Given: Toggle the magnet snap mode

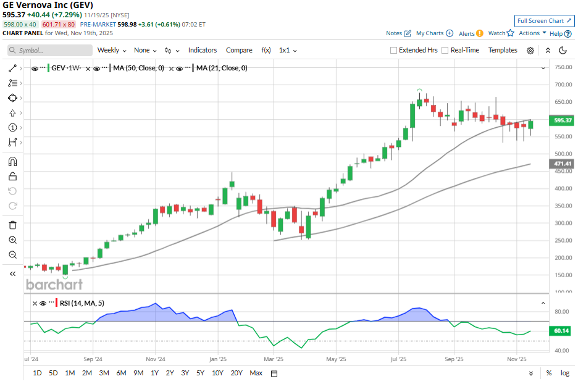Looking at the screenshot, I should [12, 162].
